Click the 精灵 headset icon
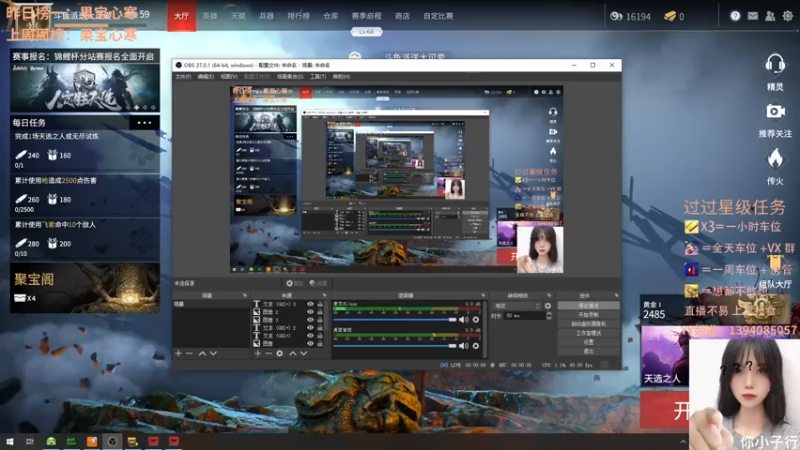The image size is (800, 450). [775, 65]
